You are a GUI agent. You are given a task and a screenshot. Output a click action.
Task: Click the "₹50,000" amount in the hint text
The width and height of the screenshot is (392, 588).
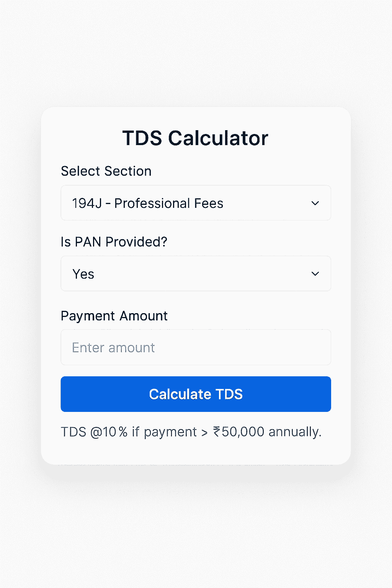point(238,432)
